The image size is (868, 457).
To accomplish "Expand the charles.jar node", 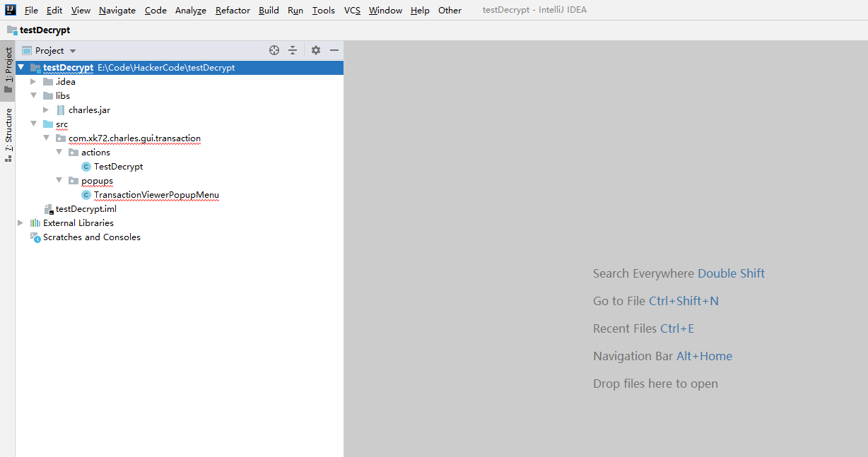I will (x=46, y=110).
